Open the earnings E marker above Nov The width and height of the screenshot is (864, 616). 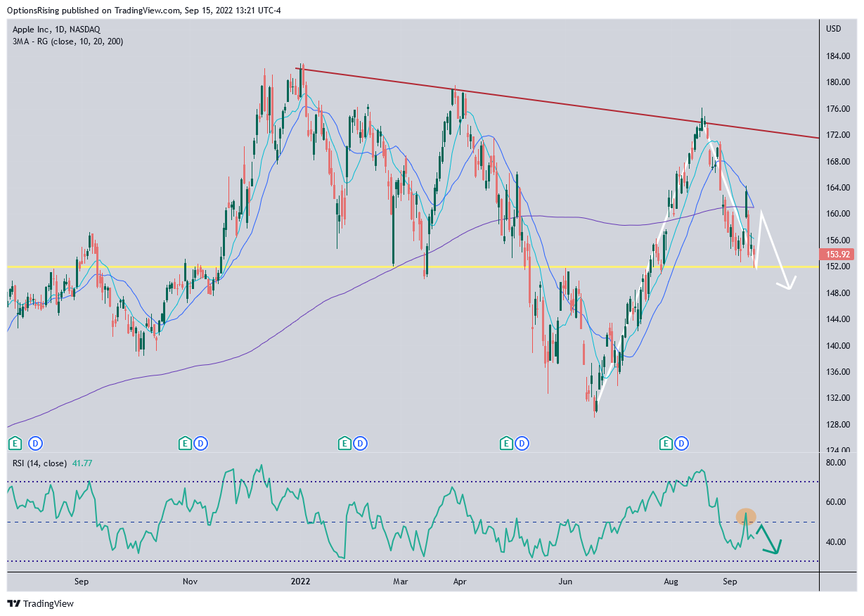pos(184,443)
